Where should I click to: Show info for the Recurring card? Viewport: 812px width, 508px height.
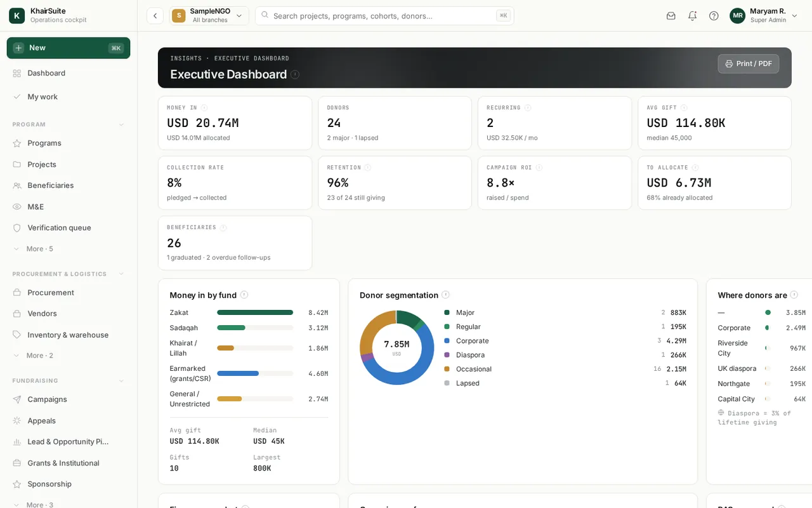[x=528, y=108]
